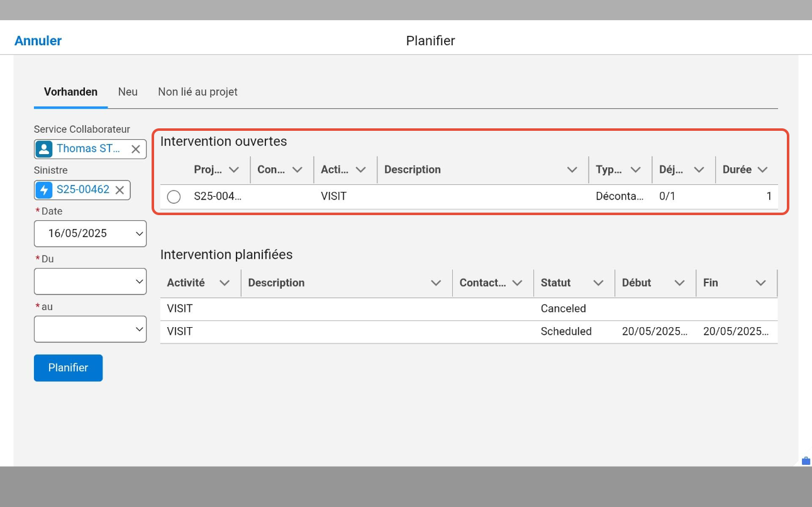Expand the Proj... column menu chevron

click(234, 170)
